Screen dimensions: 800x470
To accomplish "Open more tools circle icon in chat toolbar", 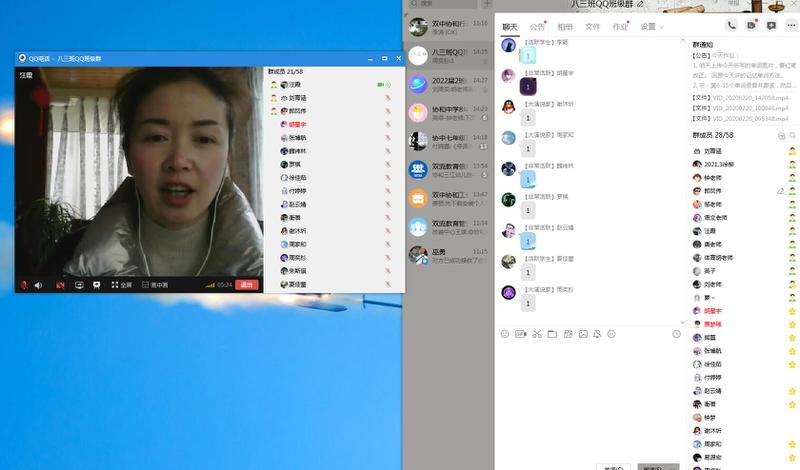I will [611, 334].
